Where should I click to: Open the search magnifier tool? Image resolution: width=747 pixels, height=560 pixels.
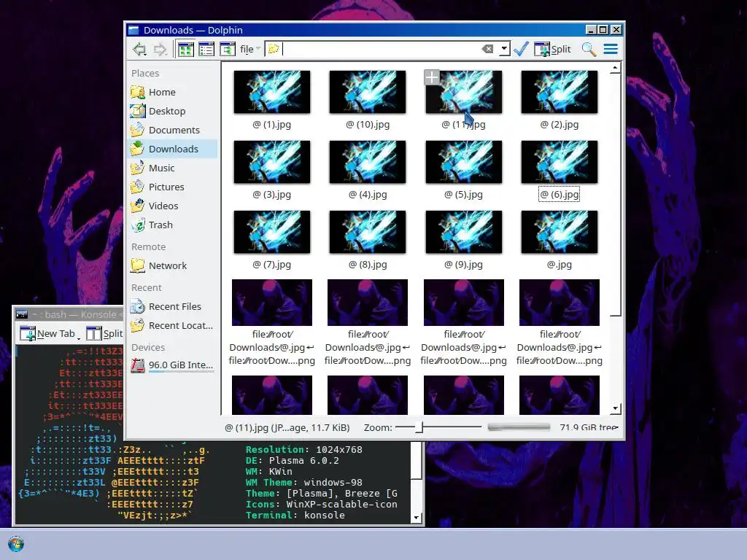click(x=589, y=49)
